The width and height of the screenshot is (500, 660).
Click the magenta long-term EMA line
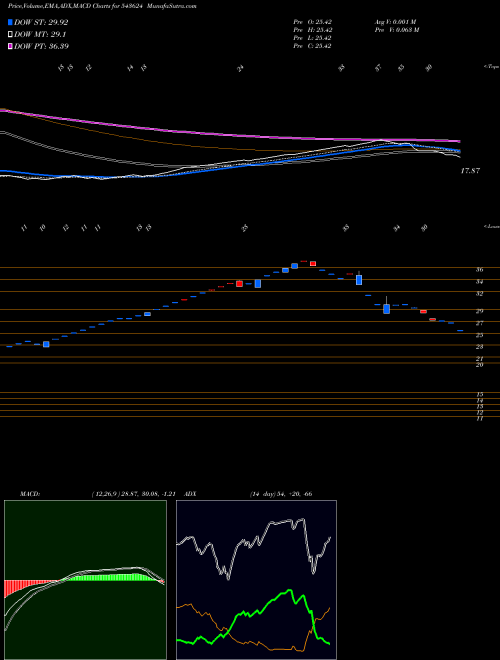click(x=230, y=135)
